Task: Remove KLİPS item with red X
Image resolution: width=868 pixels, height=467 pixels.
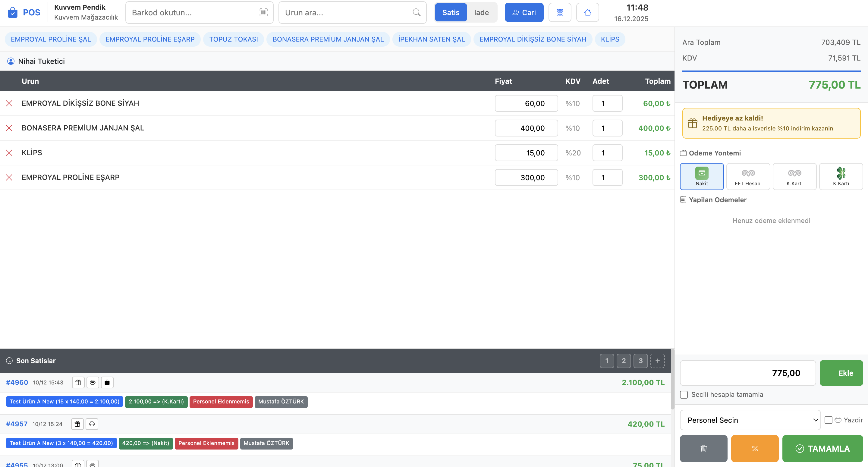Action: (9, 153)
